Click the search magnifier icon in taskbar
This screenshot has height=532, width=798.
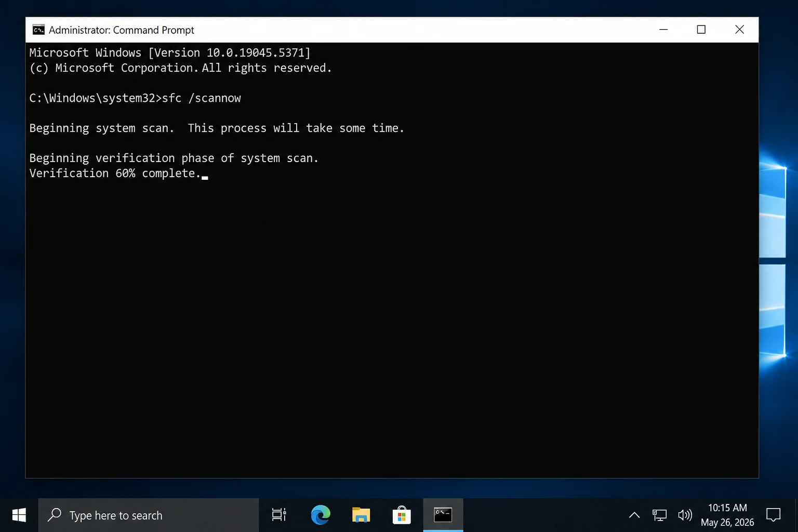pos(55,515)
